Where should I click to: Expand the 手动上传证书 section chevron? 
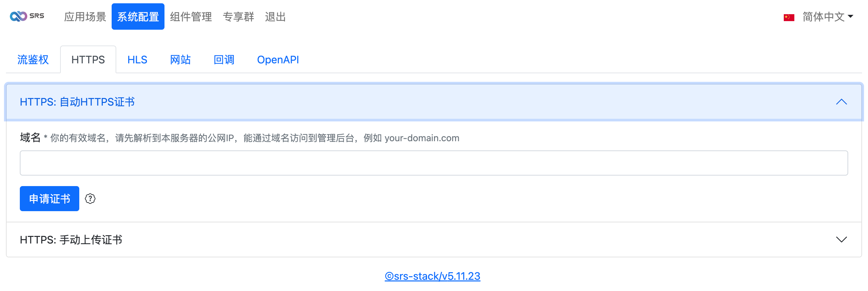(841, 240)
